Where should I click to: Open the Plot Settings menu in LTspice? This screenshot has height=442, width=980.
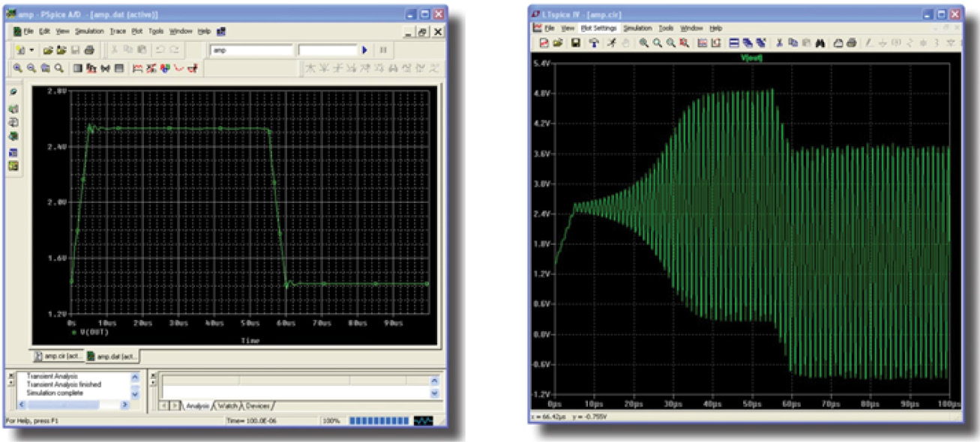click(598, 28)
